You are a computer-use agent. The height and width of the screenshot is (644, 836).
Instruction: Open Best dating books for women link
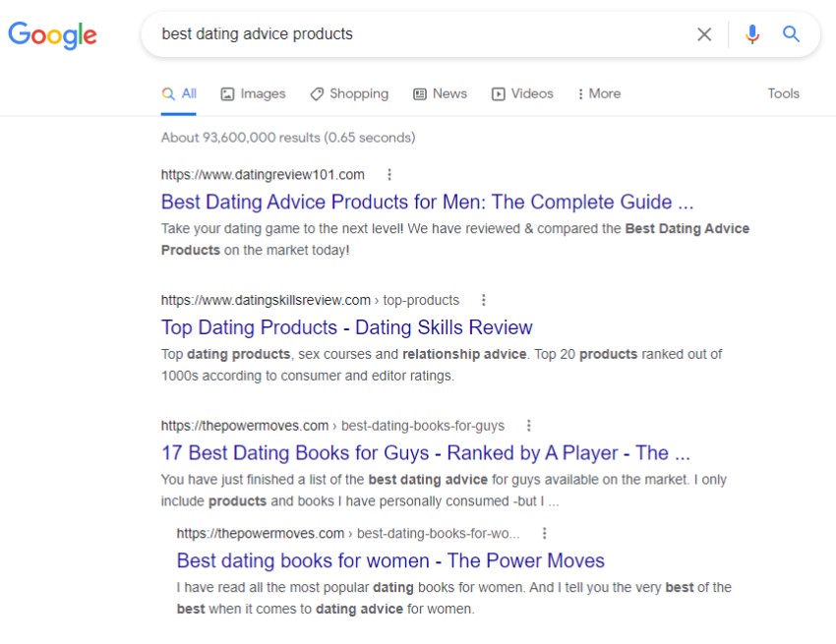tap(390, 561)
